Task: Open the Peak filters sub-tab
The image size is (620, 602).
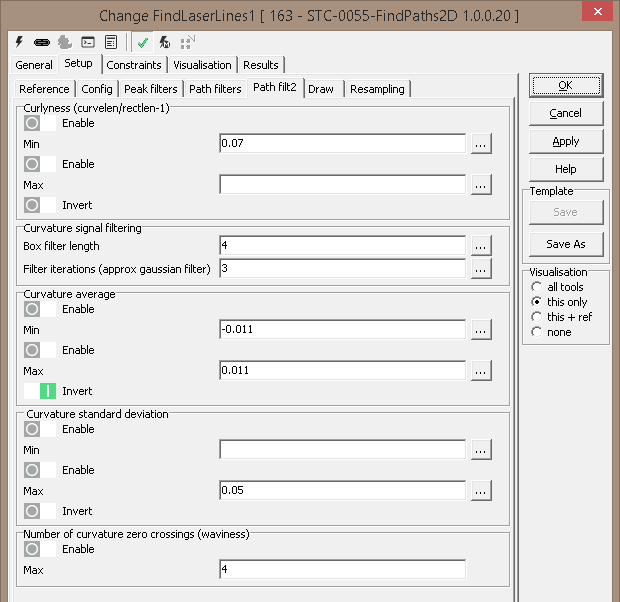Action: (x=150, y=89)
